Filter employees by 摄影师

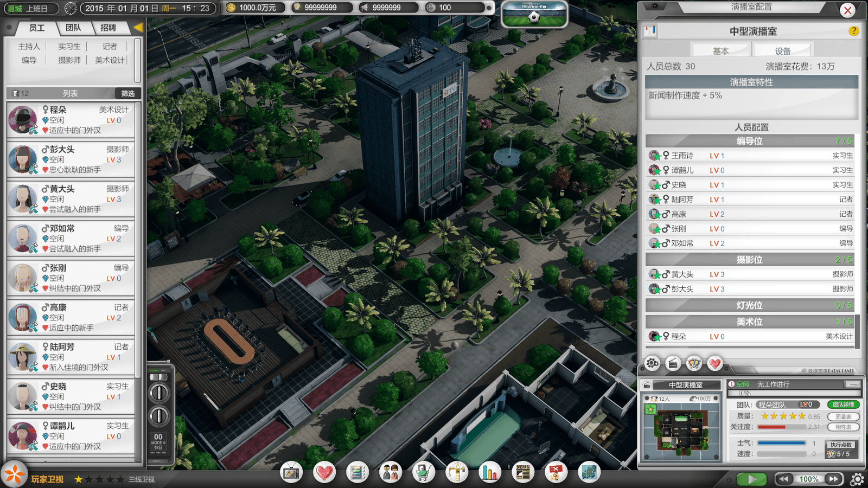pyautogui.click(x=69, y=60)
